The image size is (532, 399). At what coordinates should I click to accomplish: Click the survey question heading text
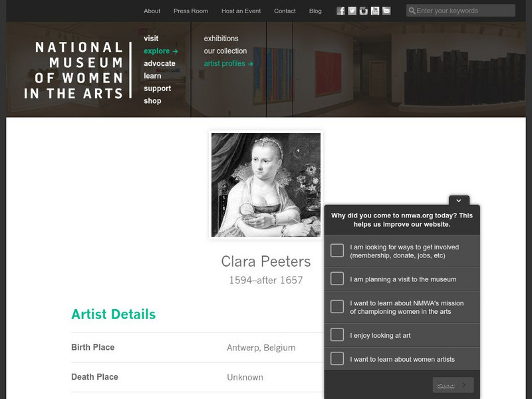click(402, 220)
